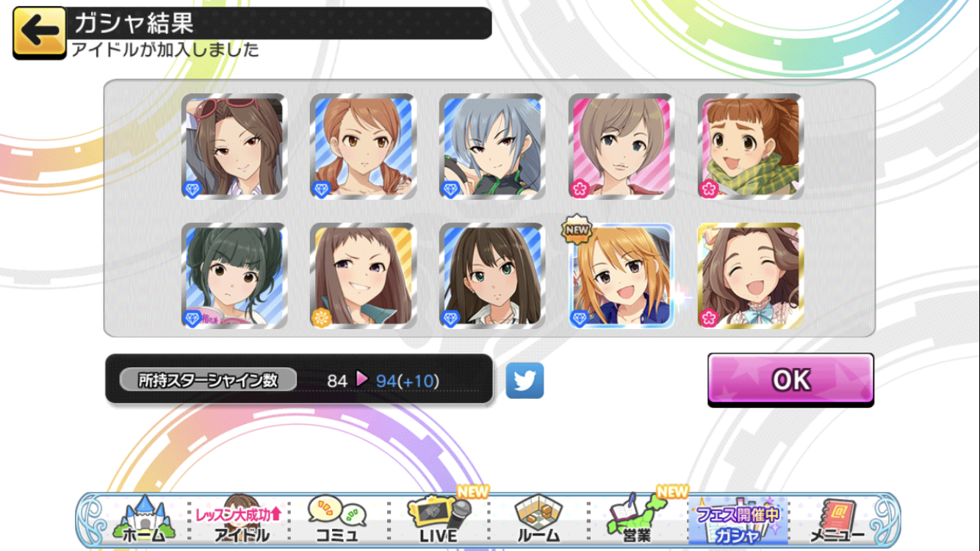Image resolution: width=980 pixels, height=551 pixels.
Task: Confirm with the pink OK button
Action: 790,380
